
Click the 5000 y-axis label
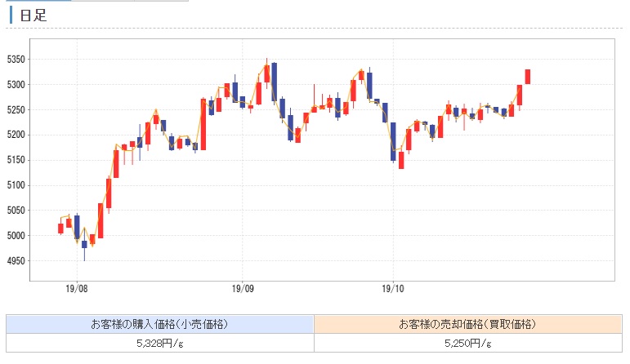[16, 236]
